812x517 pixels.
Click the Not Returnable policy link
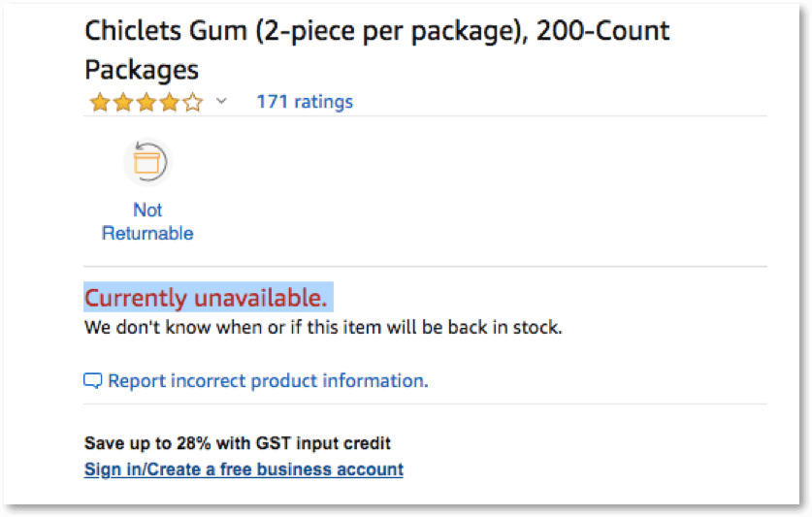(147, 221)
